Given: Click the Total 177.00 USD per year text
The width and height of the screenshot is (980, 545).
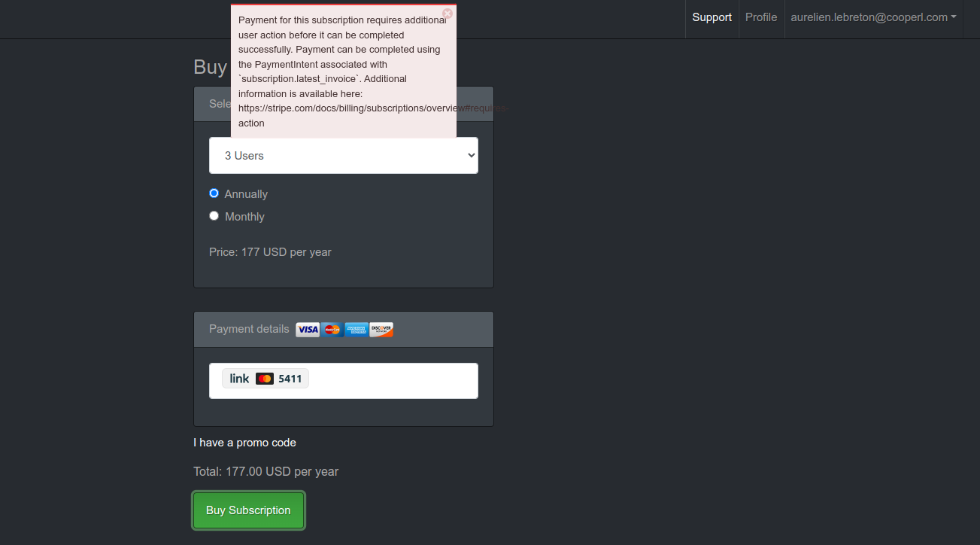Looking at the screenshot, I should click(265, 472).
